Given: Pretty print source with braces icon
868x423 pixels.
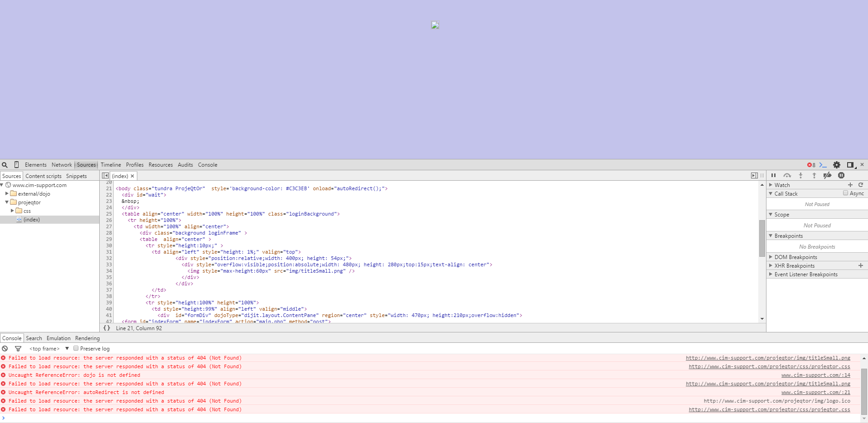Looking at the screenshot, I should [x=107, y=328].
